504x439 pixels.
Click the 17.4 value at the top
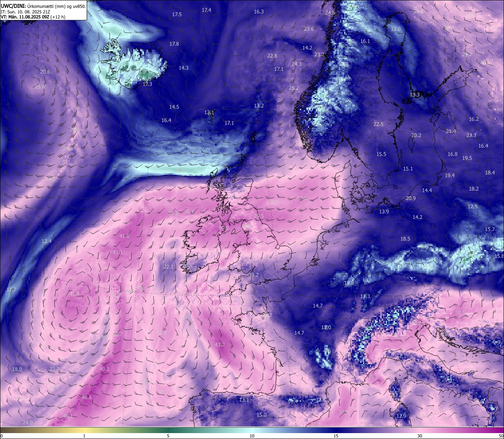(206, 10)
